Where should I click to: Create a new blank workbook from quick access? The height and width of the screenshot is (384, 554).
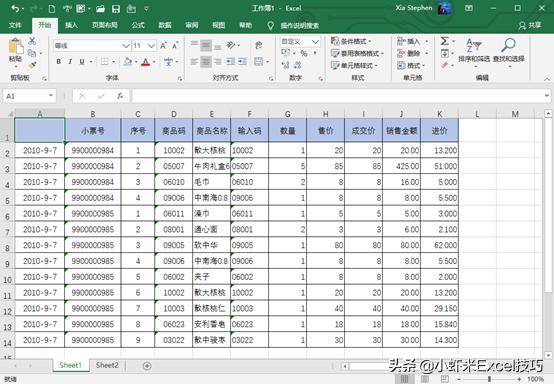[52, 8]
